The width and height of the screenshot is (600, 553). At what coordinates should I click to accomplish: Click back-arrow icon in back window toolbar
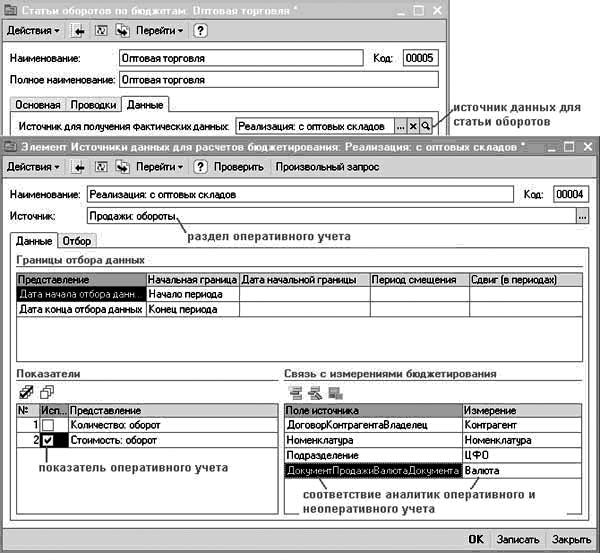78,31
